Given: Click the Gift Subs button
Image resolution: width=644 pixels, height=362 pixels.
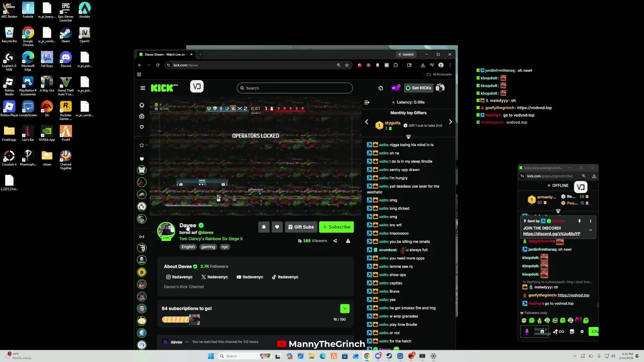Looking at the screenshot, I should tap(301, 227).
